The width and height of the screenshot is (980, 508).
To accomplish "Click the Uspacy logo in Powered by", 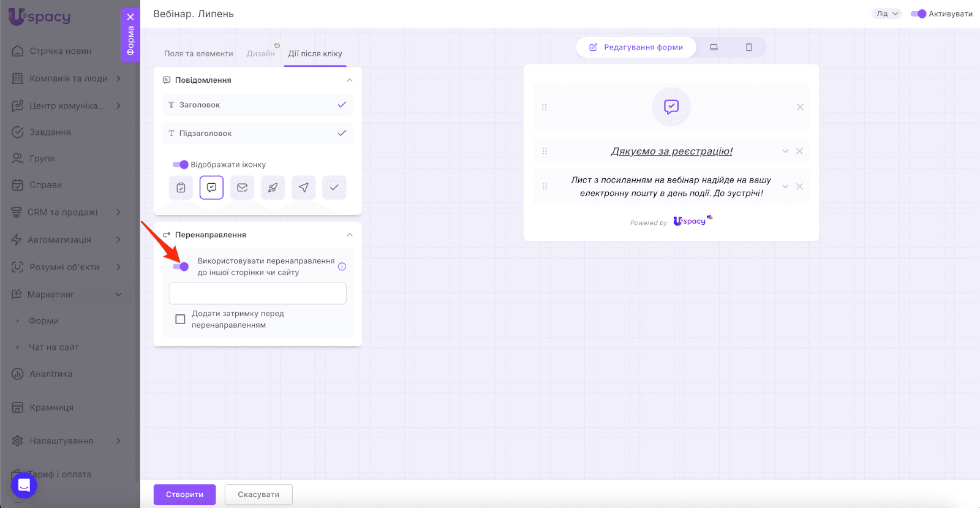I will pos(692,221).
